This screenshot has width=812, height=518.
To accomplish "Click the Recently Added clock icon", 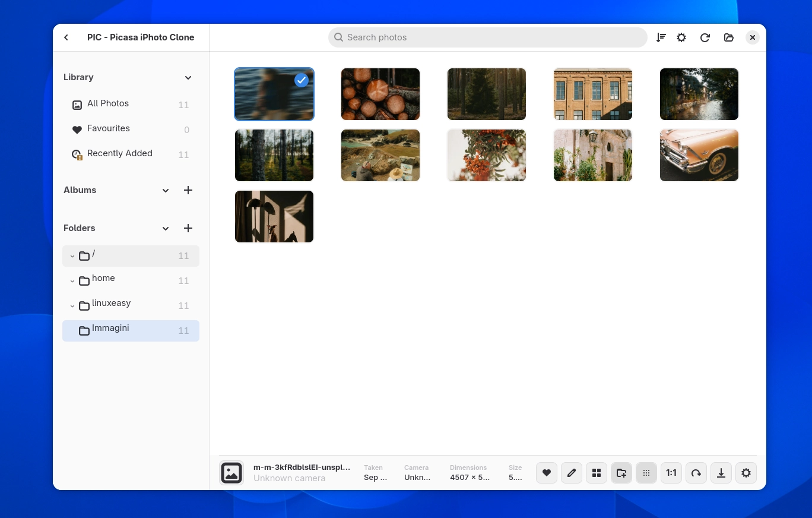I will pyautogui.click(x=77, y=155).
